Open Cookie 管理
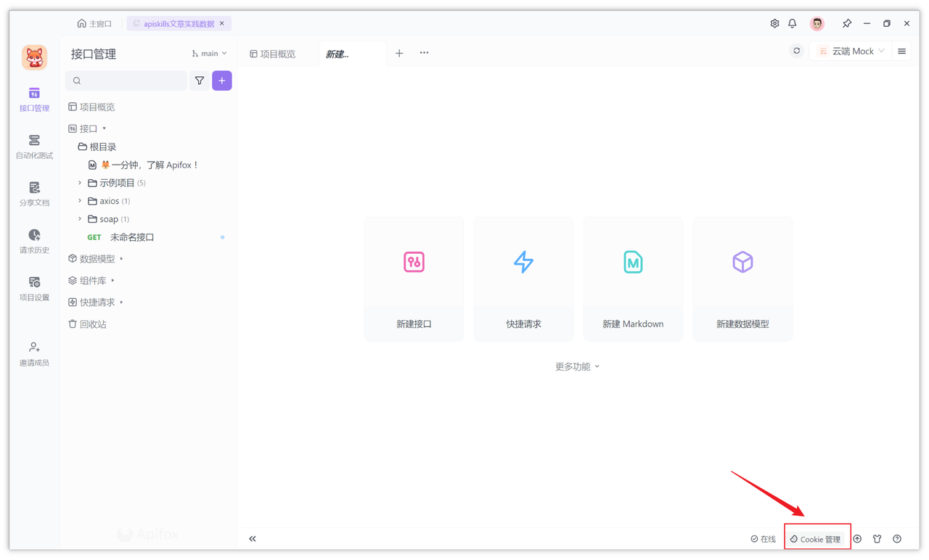Viewport: 929px width, 560px height. click(x=817, y=539)
